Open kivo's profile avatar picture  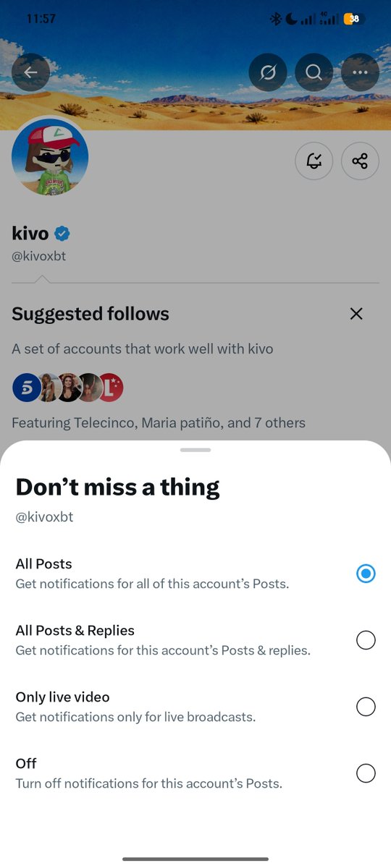tap(50, 157)
